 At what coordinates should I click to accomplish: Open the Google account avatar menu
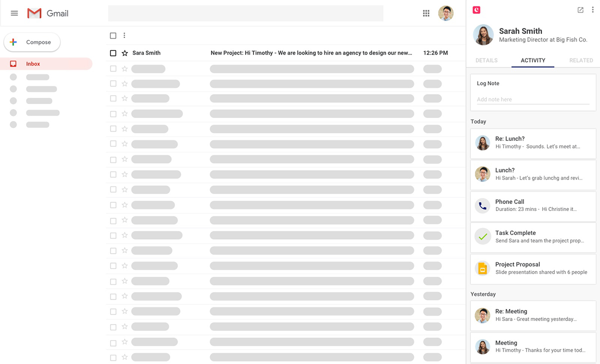[x=446, y=13]
